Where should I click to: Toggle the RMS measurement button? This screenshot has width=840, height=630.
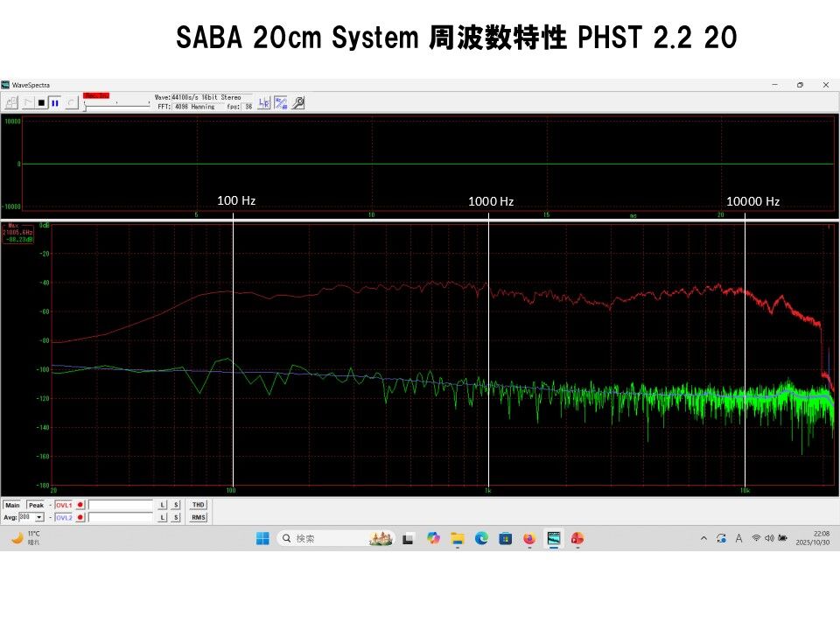click(199, 517)
